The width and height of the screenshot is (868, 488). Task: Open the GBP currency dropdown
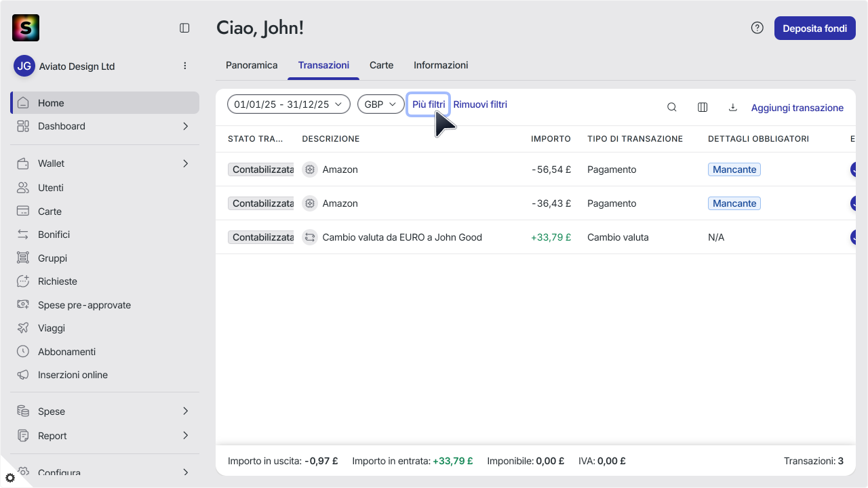pyautogui.click(x=381, y=104)
